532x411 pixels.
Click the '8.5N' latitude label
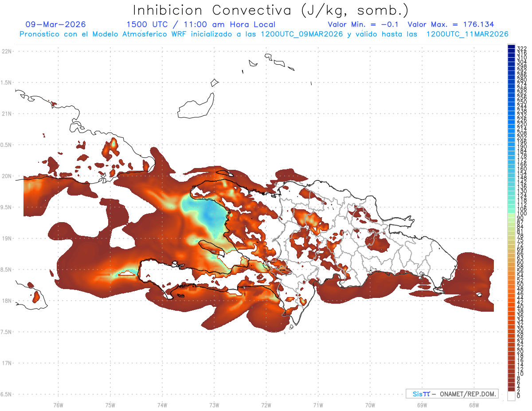click(x=7, y=270)
